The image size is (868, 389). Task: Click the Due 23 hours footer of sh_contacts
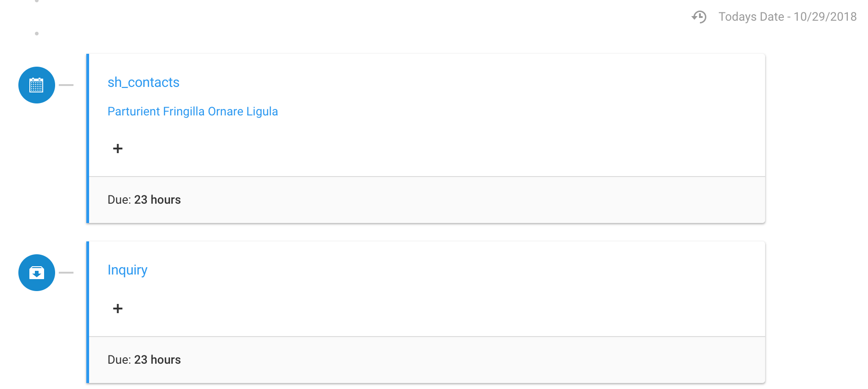click(144, 200)
